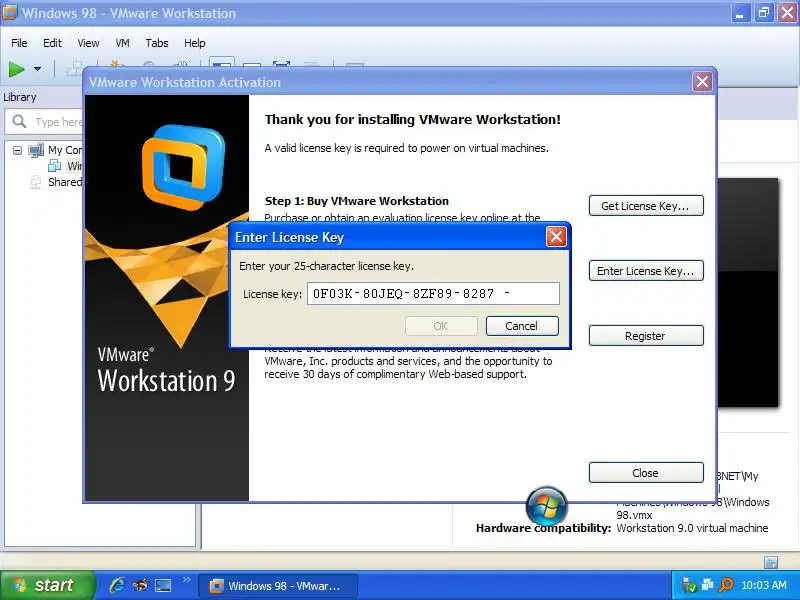
Task: Restore down the VMware Workstation main window
Action: (764, 13)
